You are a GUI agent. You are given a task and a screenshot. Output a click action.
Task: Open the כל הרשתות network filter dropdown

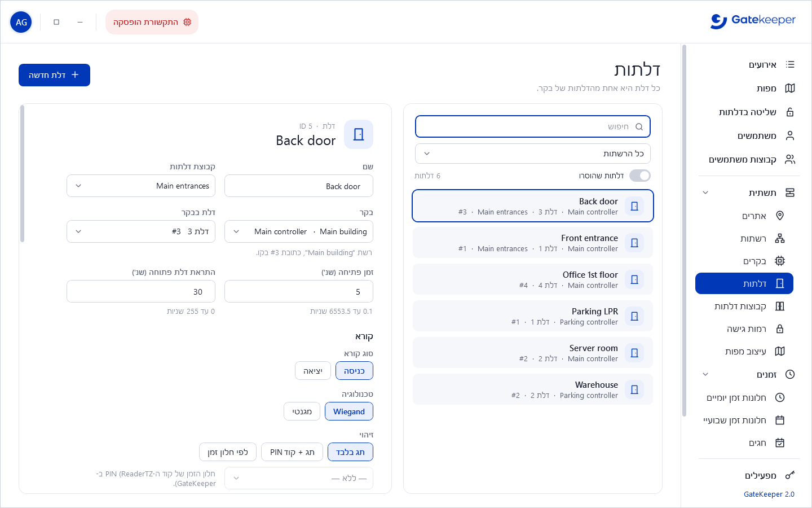click(533, 154)
